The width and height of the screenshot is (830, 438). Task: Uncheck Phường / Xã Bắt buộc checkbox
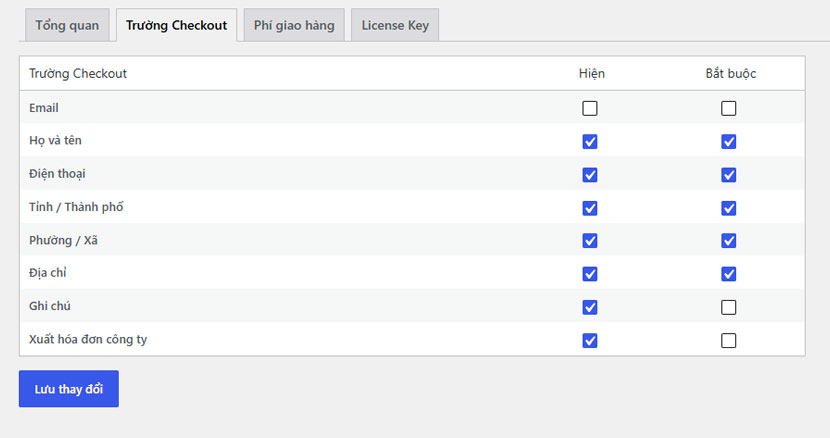[x=728, y=240]
